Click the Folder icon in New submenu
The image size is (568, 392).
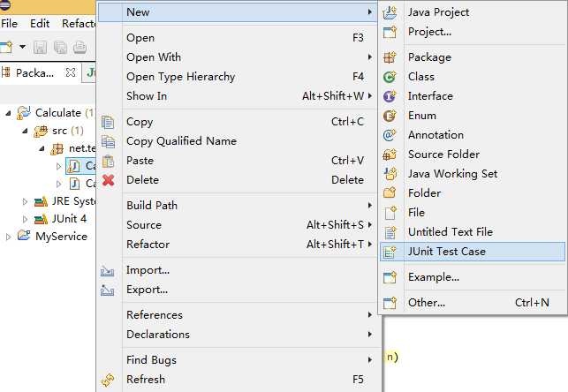pyautogui.click(x=390, y=193)
